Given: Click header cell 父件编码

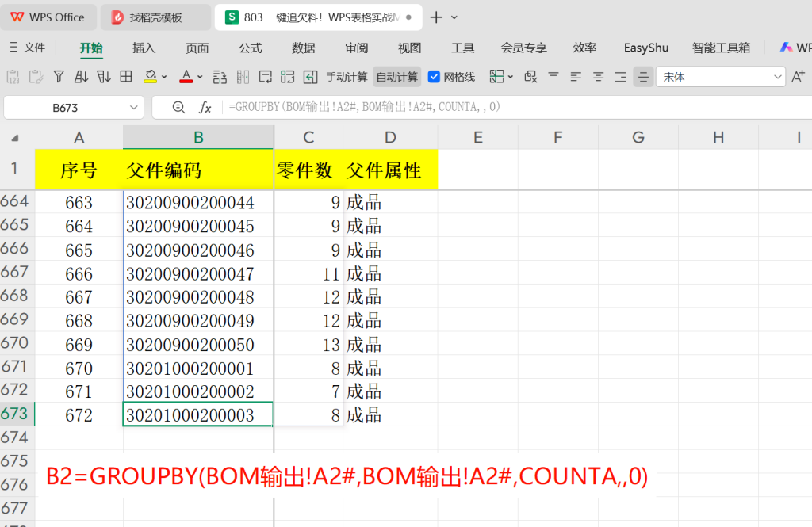Looking at the screenshot, I should point(197,170).
